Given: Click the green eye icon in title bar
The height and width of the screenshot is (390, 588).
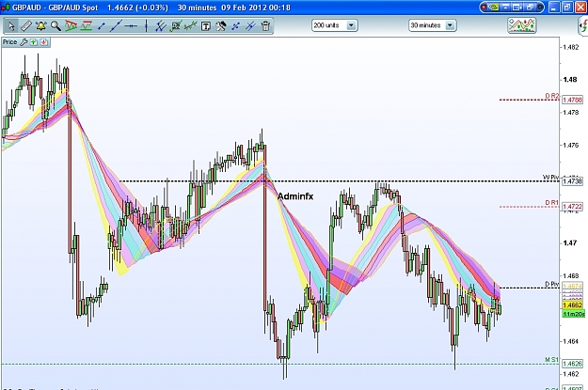Looking at the screenshot, I should 495,8.
